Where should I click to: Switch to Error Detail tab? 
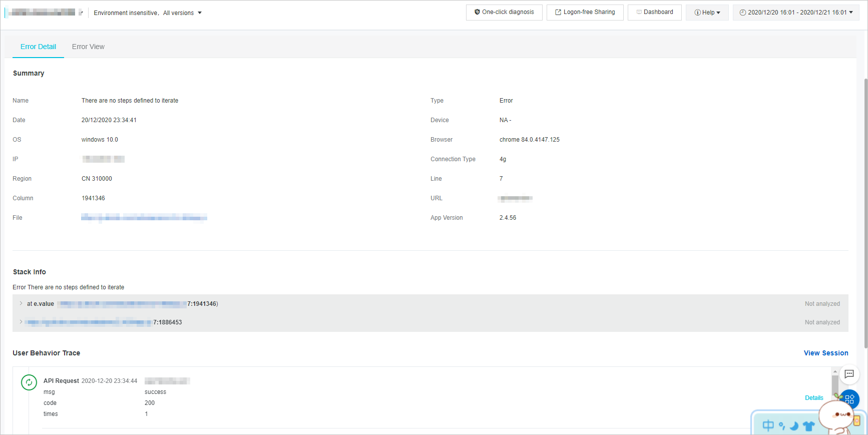[x=38, y=47]
